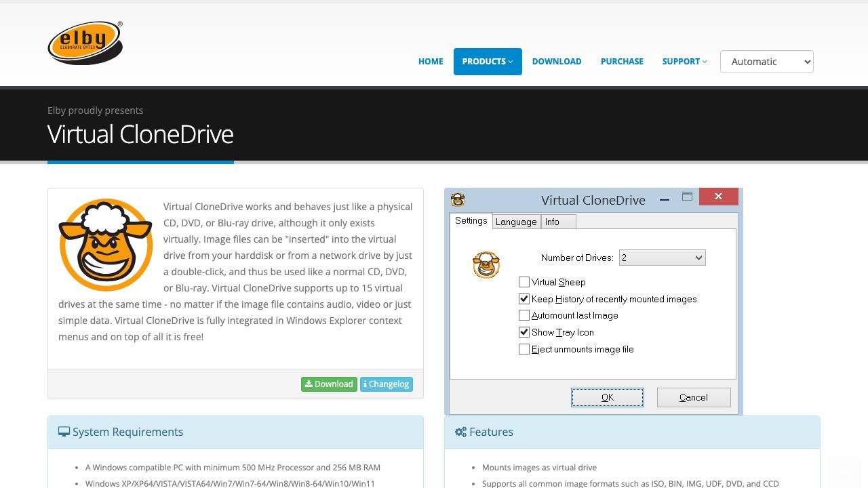Close the Virtual CloneDrive dialog
Viewport: 868px width, 488px height.
tap(718, 197)
